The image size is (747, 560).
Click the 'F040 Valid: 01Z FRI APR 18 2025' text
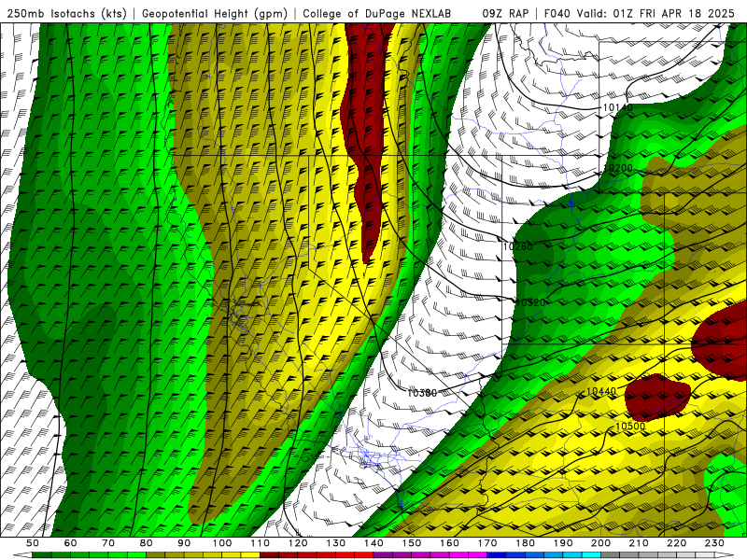tap(639, 13)
